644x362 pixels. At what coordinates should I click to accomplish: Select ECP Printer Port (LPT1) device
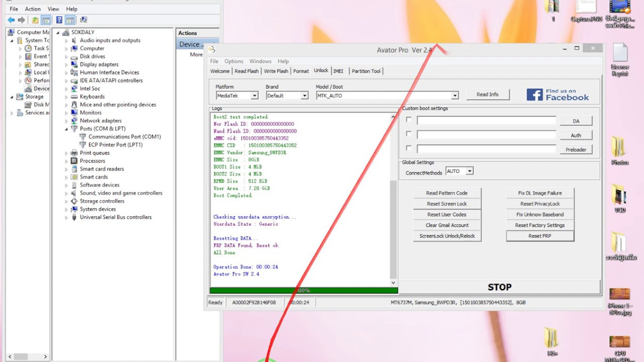tap(115, 145)
